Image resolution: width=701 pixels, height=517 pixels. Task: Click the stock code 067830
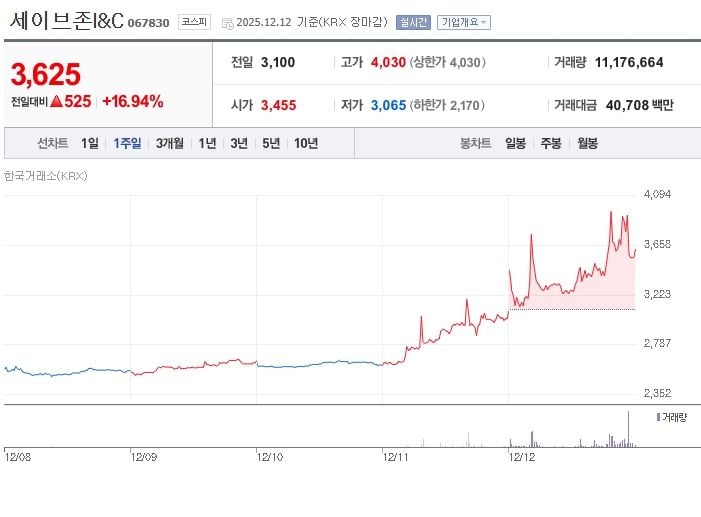point(149,22)
